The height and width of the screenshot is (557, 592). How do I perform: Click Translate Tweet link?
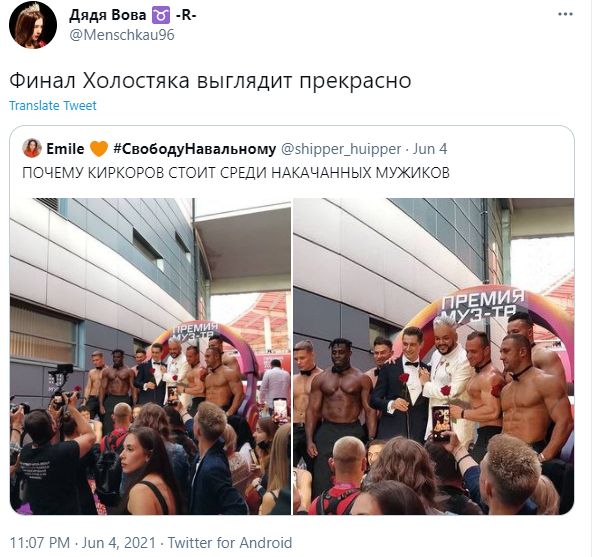53,105
